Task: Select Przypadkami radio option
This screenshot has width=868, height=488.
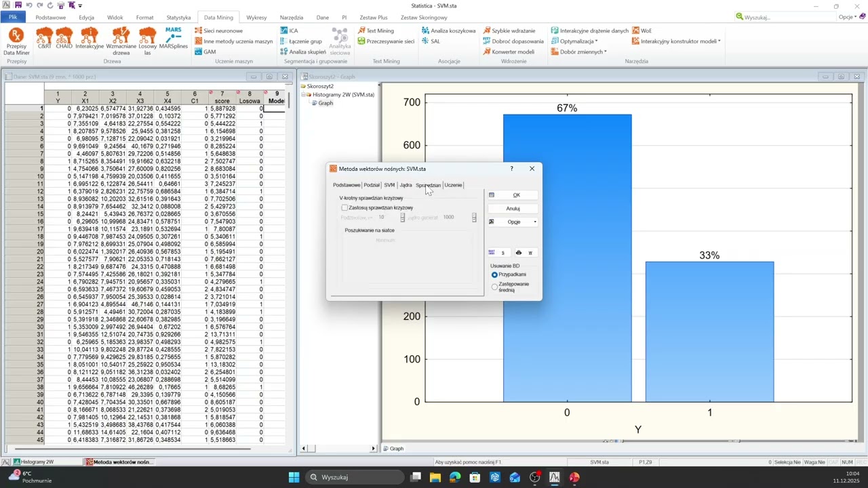Action: pos(494,274)
